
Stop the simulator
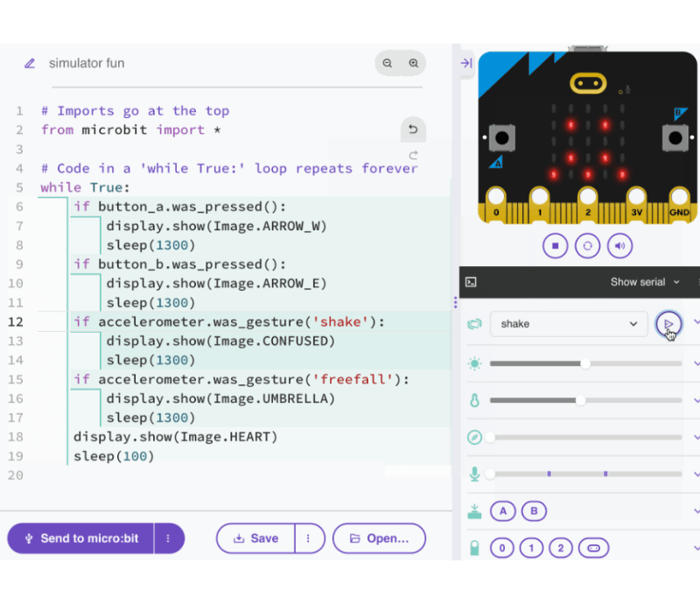tap(555, 246)
